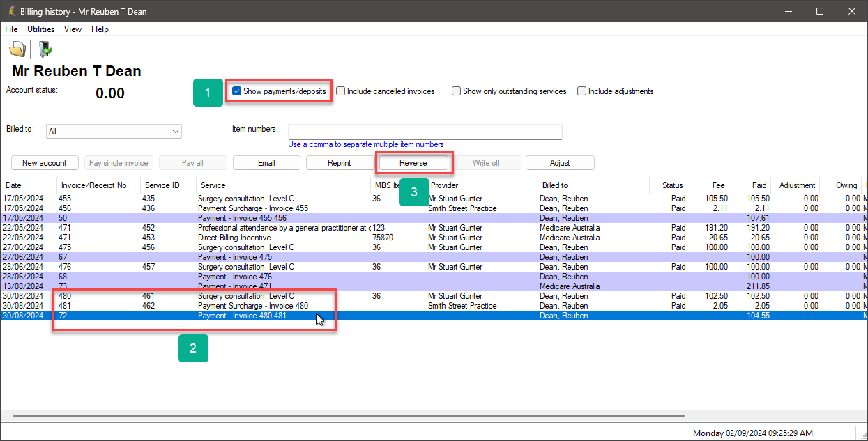Viewport: 868px width, 441px height.
Task: Click the open folder toolbar icon
Action: (17, 49)
